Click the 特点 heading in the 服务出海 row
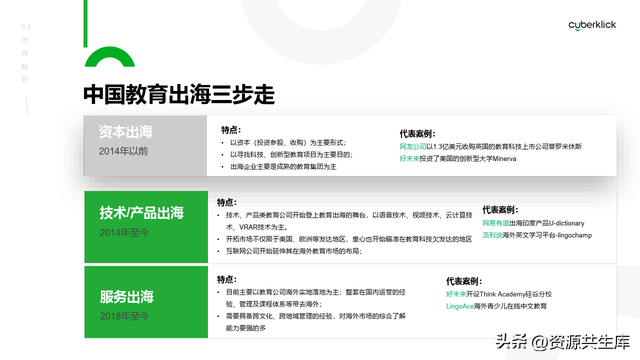The image size is (640, 360). point(227,280)
